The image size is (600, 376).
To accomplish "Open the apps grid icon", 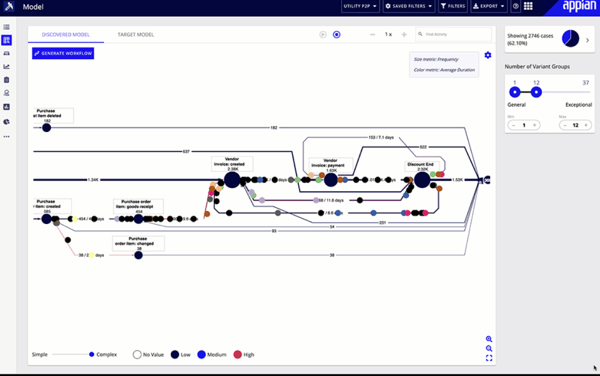I will [528, 6].
